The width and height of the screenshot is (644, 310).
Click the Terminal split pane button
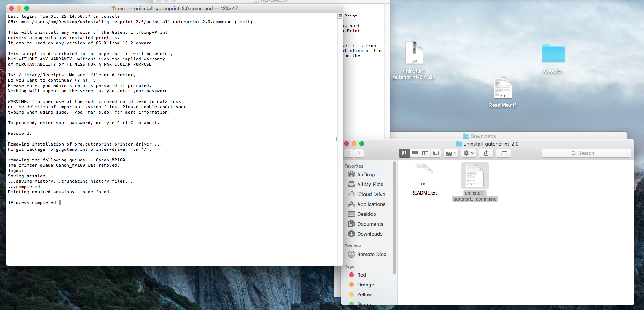[340, 16]
